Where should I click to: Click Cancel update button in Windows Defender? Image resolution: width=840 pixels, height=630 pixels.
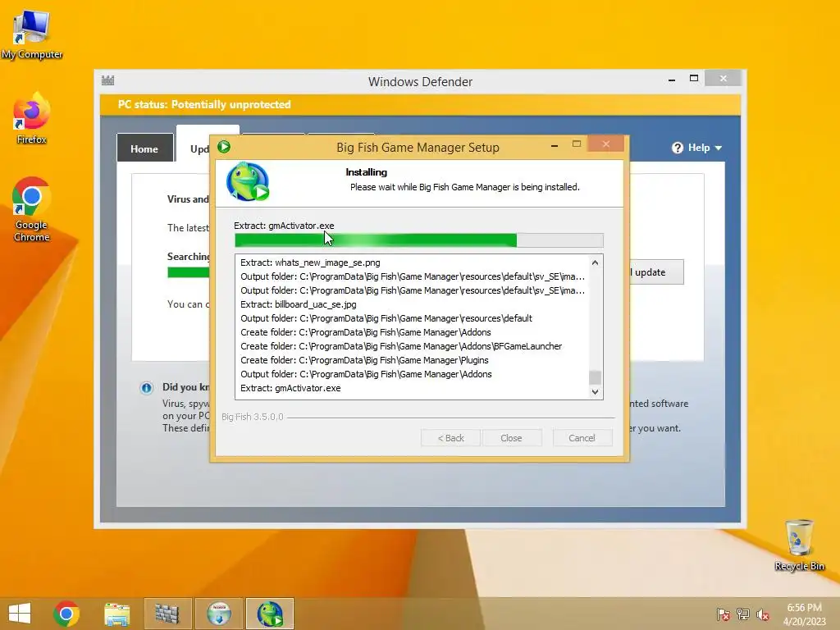657,272
